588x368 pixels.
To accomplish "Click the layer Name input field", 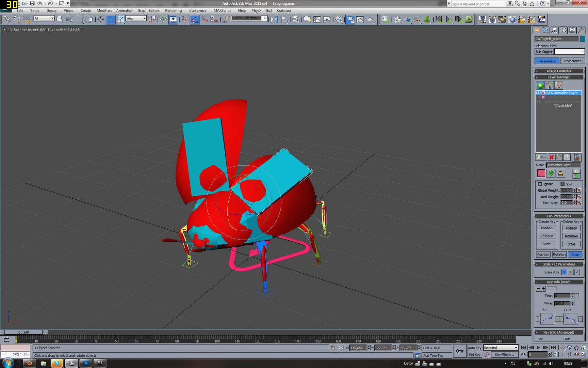I will [563, 165].
